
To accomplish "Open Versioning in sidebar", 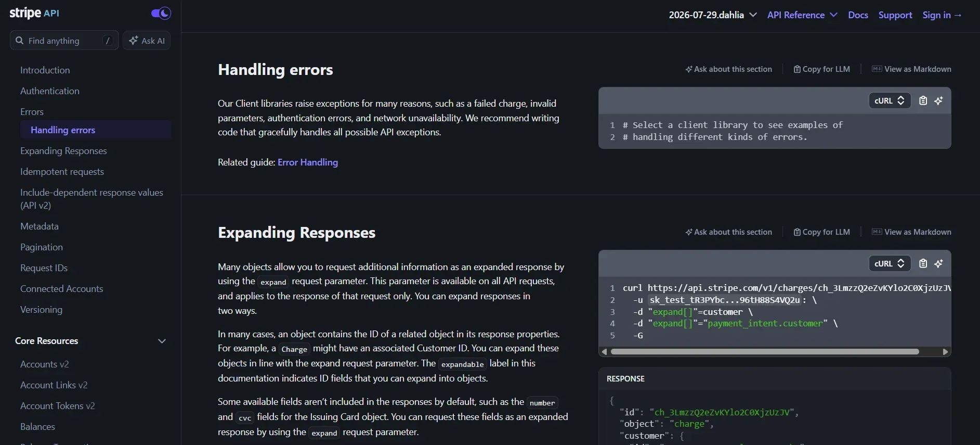I will click(x=41, y=310).
